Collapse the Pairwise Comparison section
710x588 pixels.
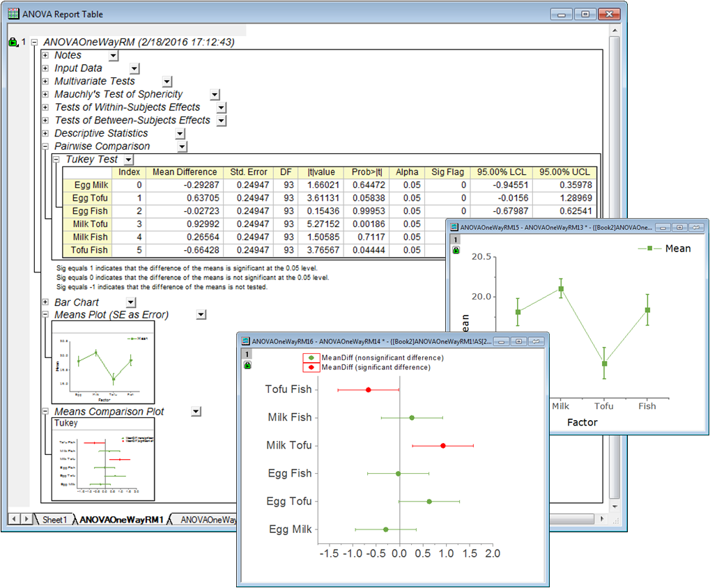tap(46, 146)
